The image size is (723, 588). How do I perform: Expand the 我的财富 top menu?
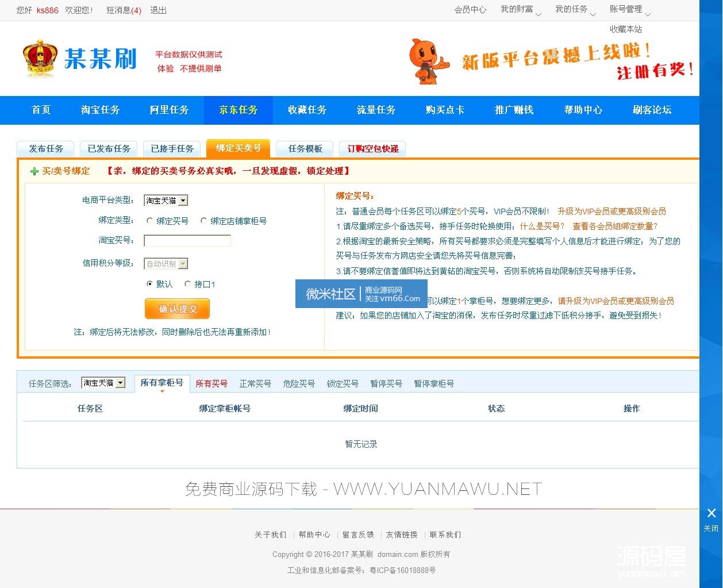tap(521, 10)
